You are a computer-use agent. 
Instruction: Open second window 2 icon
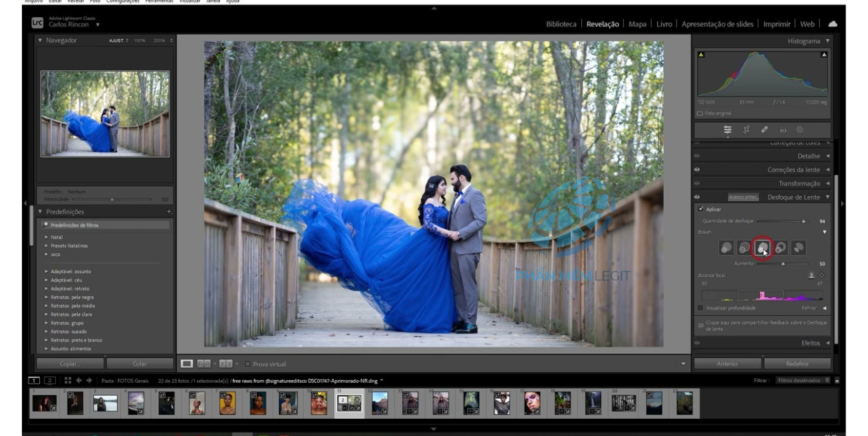[50, 380]
